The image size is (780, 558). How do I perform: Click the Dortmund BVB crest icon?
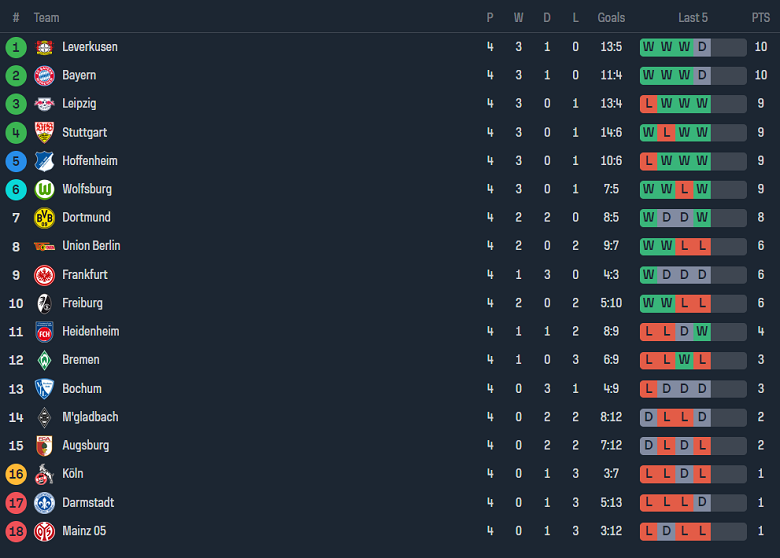point(44,217)
